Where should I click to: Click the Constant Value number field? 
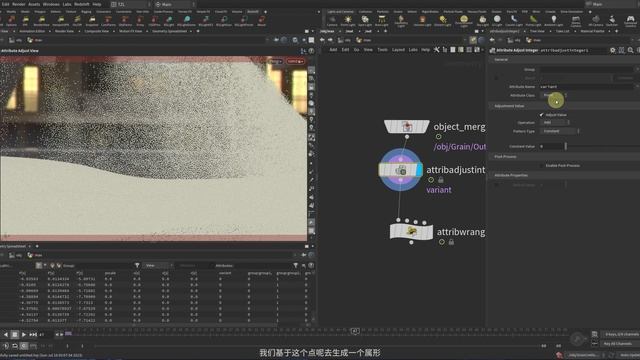pyautogui.click(x=551, y=146)
